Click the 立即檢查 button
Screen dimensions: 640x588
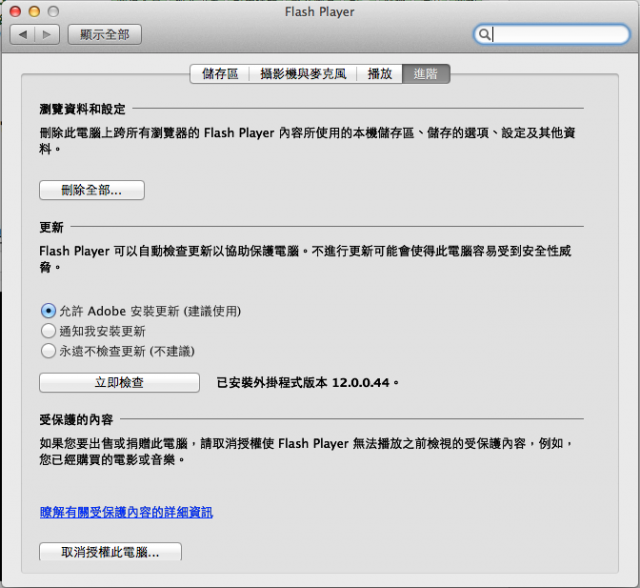click(x=119, y=383)
